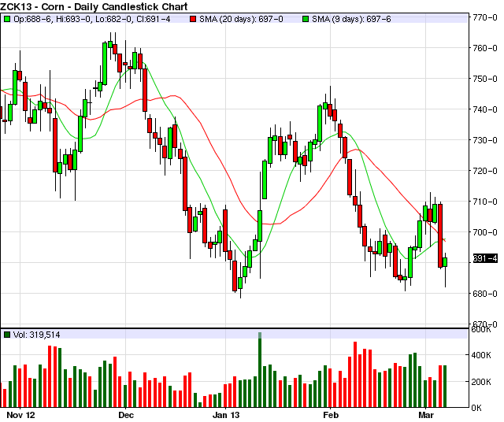Click the 770-0 price axis label
Image resolution: width=504 pixels, height=422 pixels.
click(485, 17)
